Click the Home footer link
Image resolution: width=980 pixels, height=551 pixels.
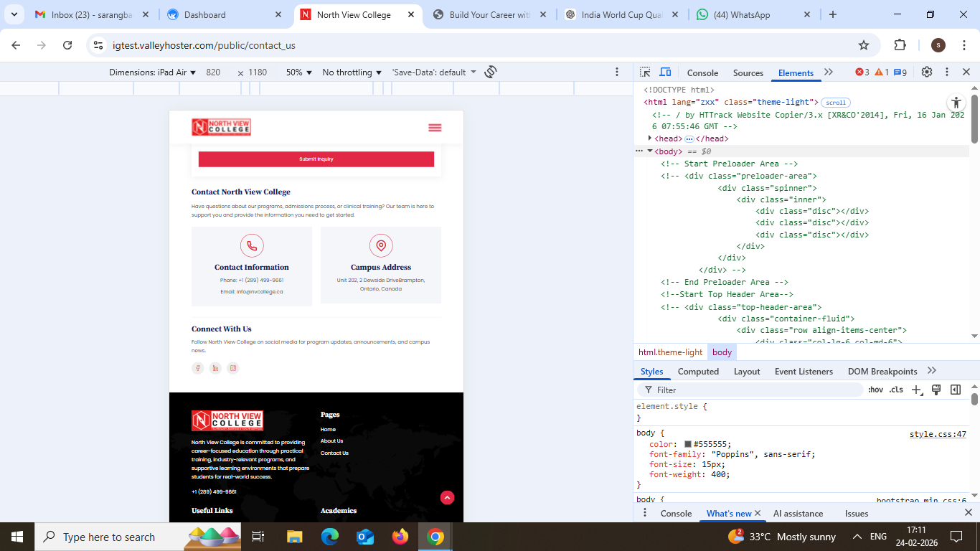tap(328, 429)
